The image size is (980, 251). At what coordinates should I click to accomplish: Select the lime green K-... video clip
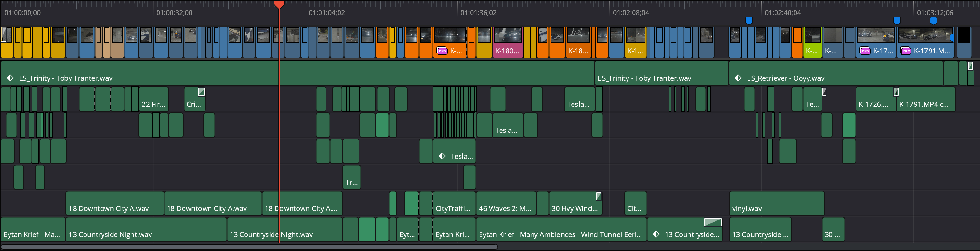[x=812, y=42]
